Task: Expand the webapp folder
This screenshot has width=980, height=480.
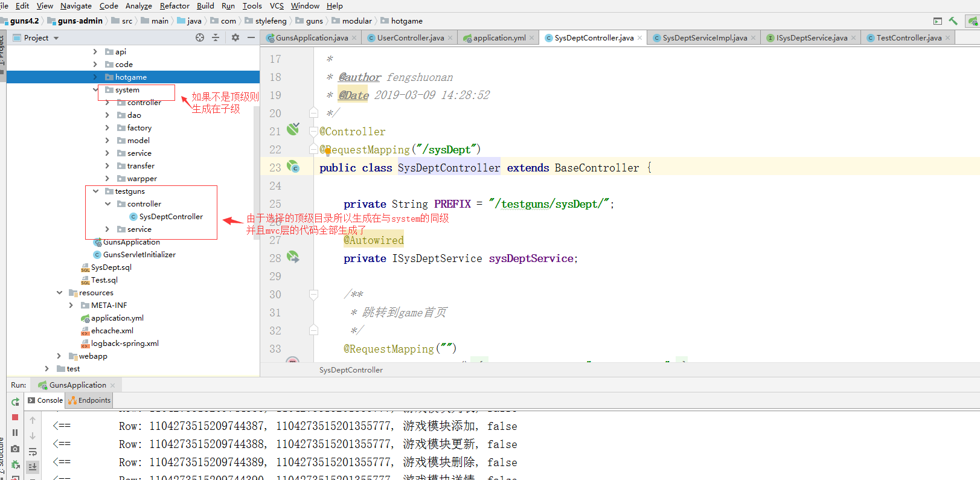Action: (59, 356)
